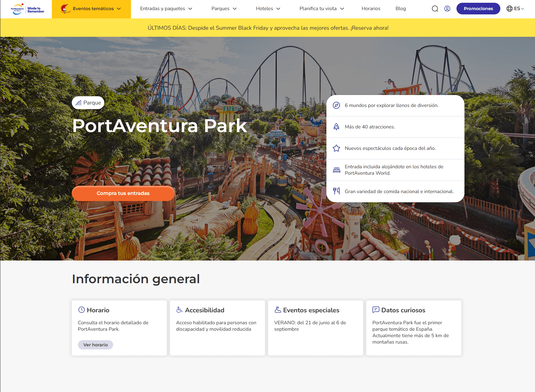Click the Información general heading
Screen dimensions: 535x392
136,279
